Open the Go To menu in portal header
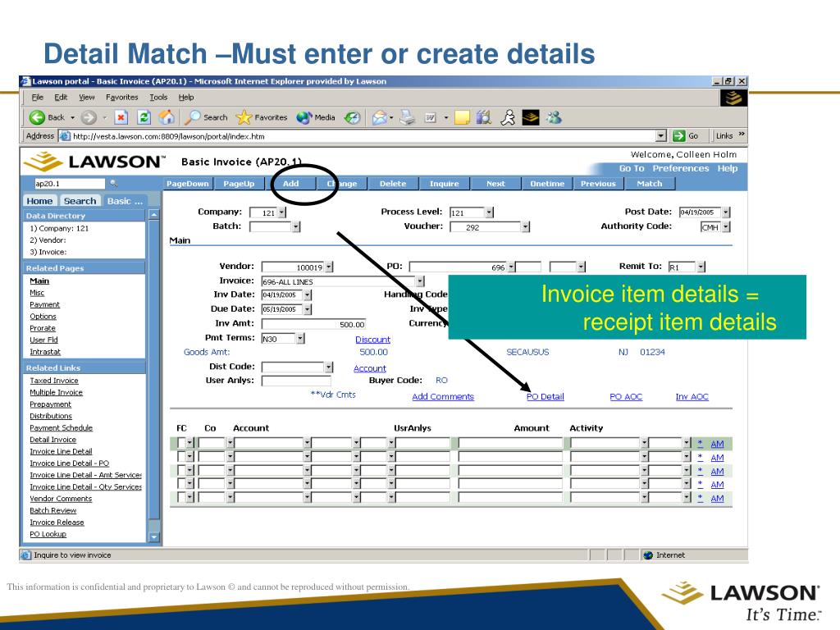This screenshot has height=630, width=840. [632, 168]
